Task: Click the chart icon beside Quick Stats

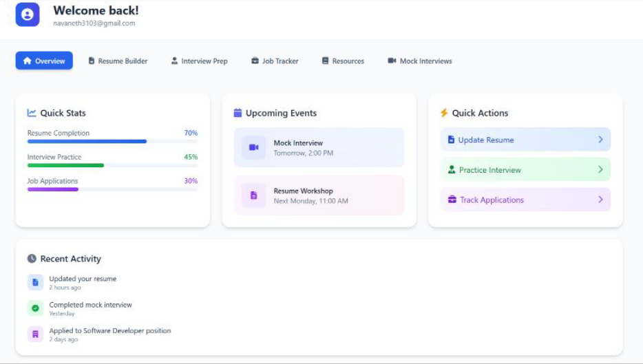Action: coord(32,113)
